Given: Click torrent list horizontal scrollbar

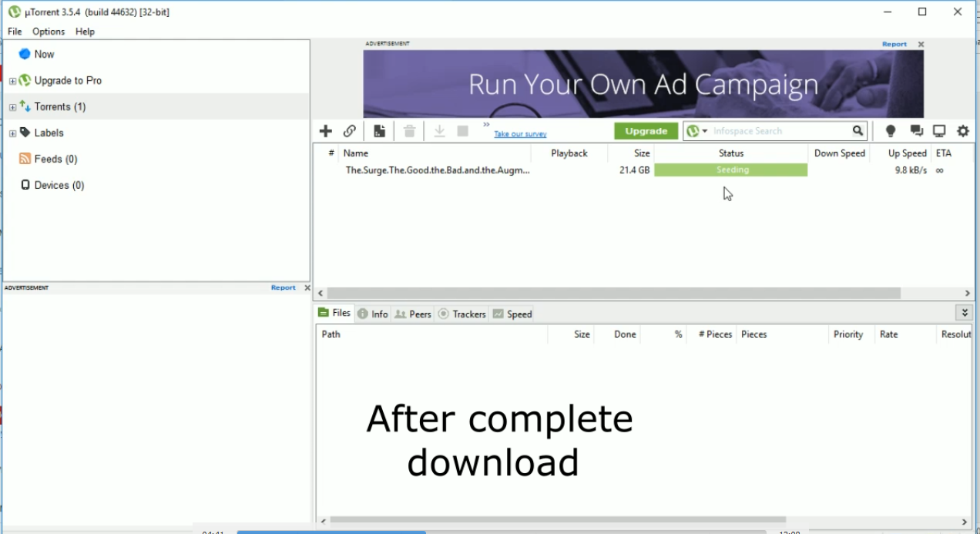Looking at the screenshot, I should click(x=615, y=294).
